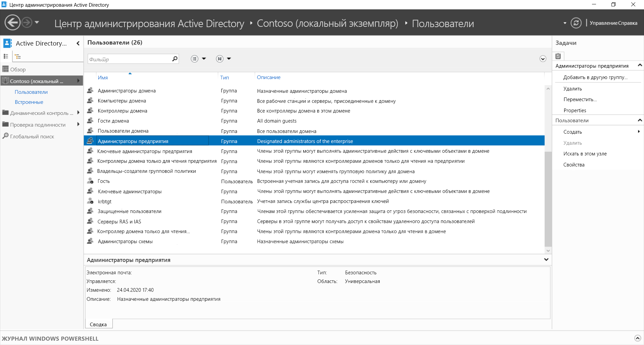Sort by the Тип column header

[224, 77]
